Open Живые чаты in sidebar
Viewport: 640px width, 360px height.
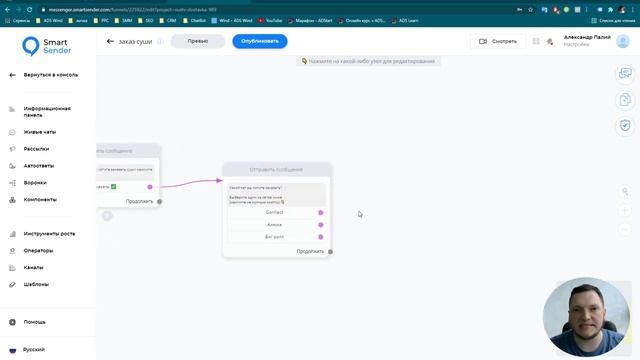pyautogui.click(x=40, y=132)
